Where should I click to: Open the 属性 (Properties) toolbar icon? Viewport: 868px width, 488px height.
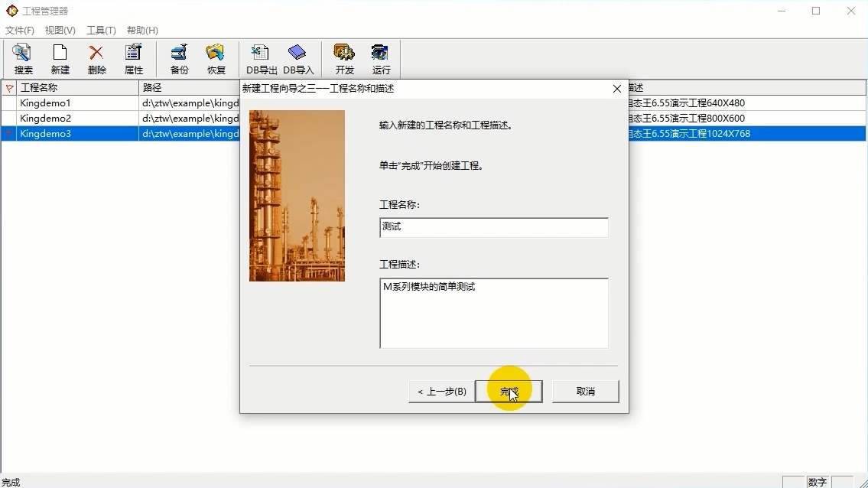coord(133,59)
